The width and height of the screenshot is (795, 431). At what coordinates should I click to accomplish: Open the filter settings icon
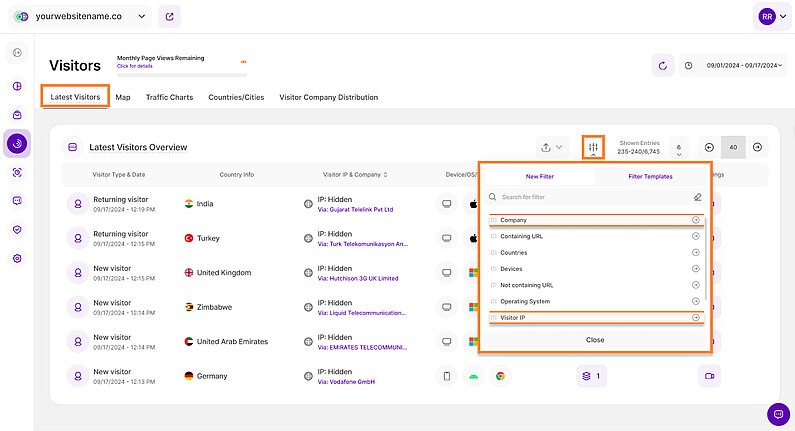click(x=593, y=146)
